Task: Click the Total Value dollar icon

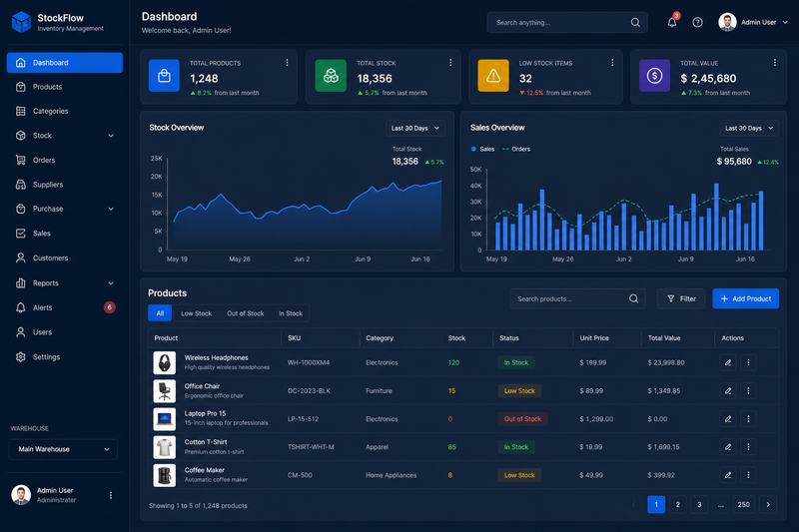Action: click(655, 76)
